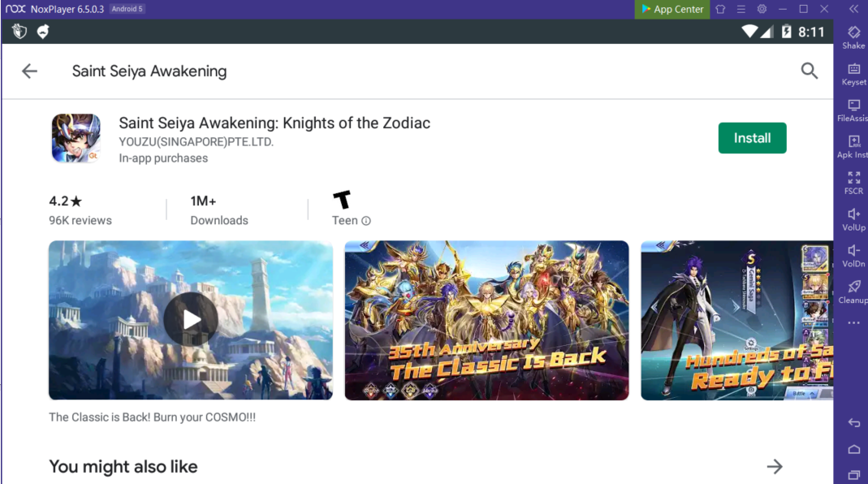Install Saint Seiya Awakening
The image size is (868, 484).
753,138
